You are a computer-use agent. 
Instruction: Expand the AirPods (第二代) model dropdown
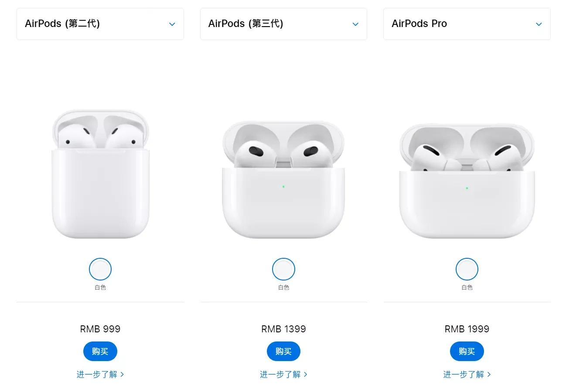(x=100, y=24)
